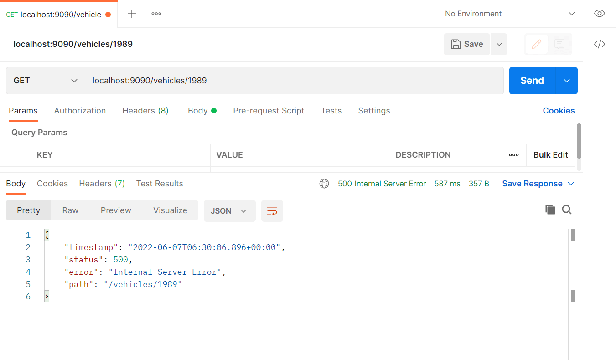616x364 pixels.
Task: Switch to the Raw response view
Action: (70, 210)
